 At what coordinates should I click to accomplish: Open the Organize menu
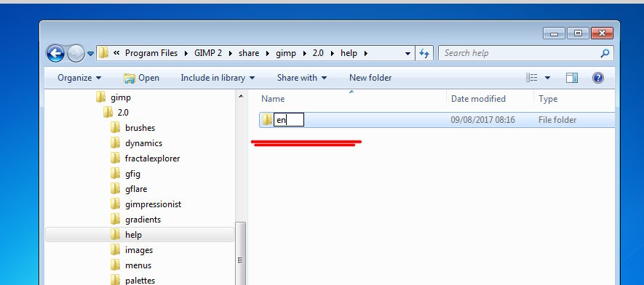pyautogui.click(x=79, y=78)
